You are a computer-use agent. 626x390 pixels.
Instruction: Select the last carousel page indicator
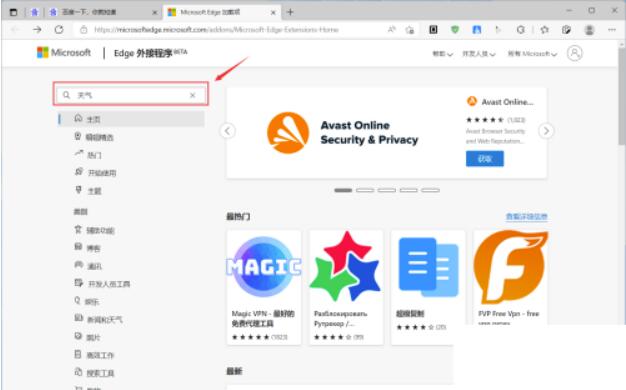(430, 190)
